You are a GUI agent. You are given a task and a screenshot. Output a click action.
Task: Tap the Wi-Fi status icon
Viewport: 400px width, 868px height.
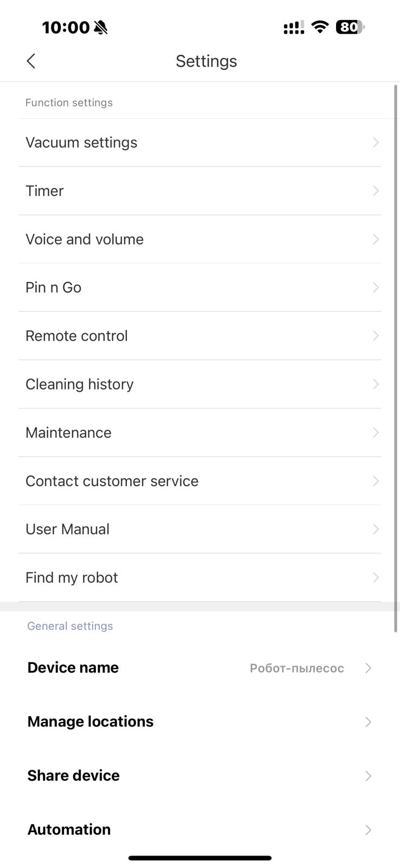click(x=320, y=27)
